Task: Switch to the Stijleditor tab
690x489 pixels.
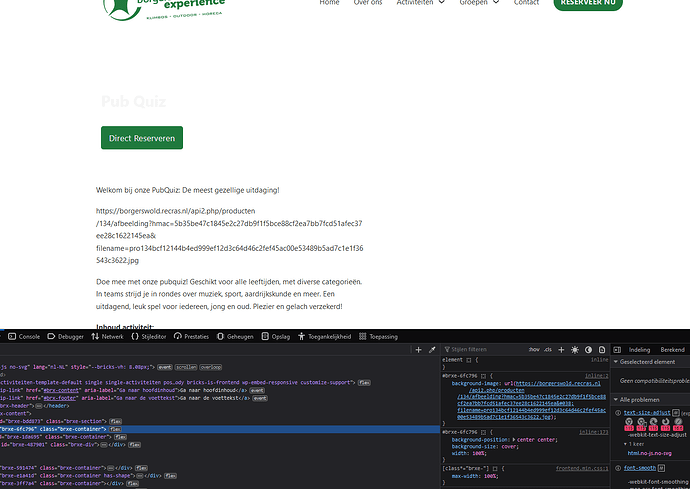Action: pos(149,337)
